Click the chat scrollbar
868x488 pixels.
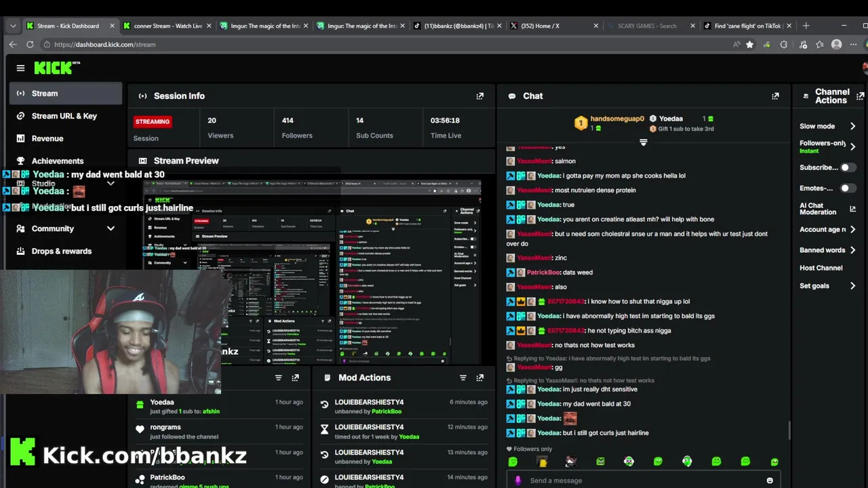(789, 430)
